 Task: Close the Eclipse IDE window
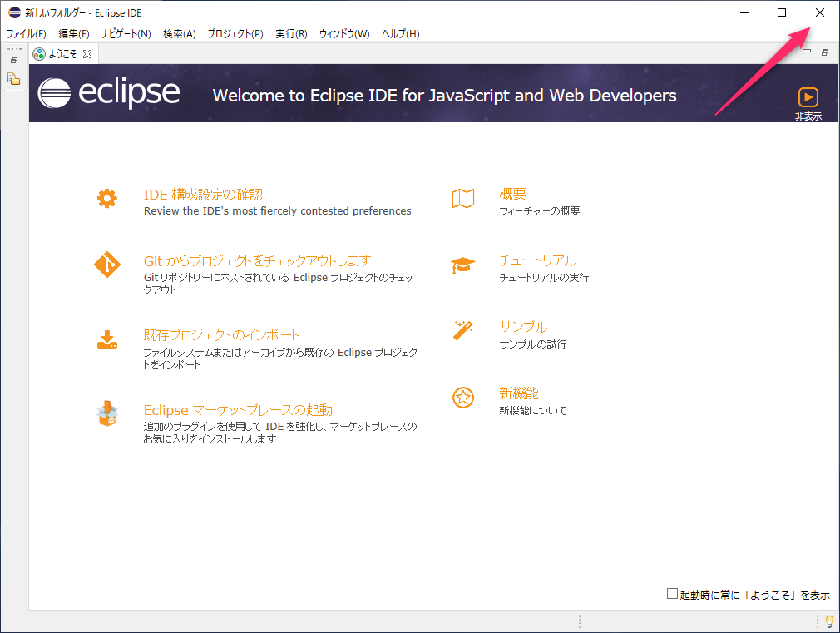(x=820, y=12)
